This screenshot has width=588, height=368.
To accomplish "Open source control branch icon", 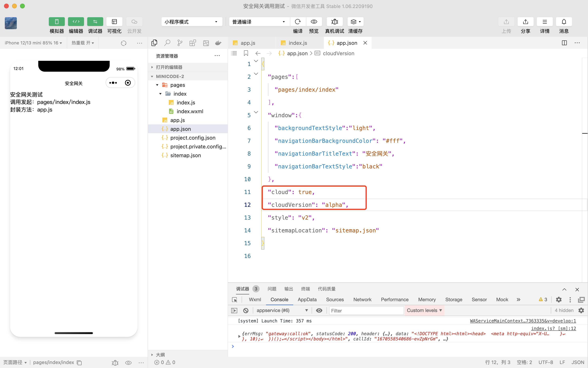I will pos(180,43).
